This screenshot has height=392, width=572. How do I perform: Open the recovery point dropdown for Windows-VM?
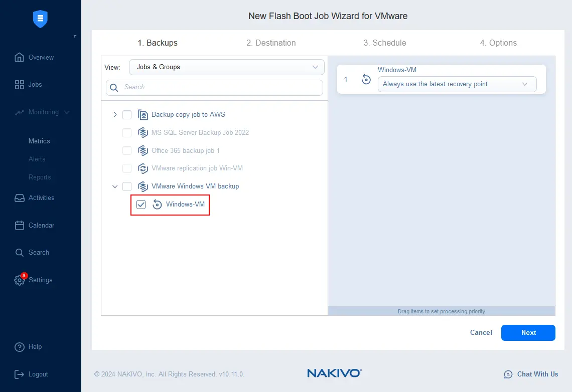click(x=457, y=84)
